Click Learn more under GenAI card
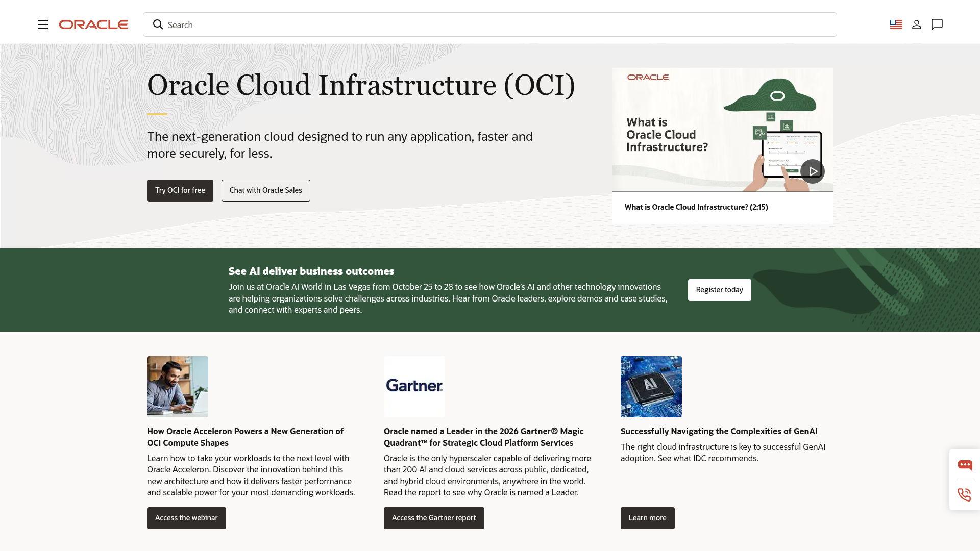 [648, 518]
